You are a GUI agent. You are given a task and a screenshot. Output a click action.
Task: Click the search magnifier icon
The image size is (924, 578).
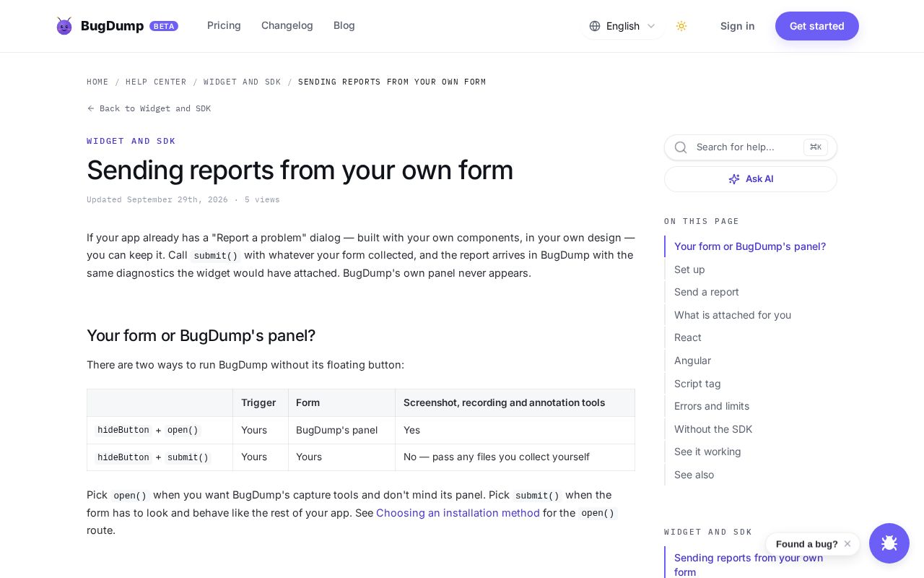681,147
